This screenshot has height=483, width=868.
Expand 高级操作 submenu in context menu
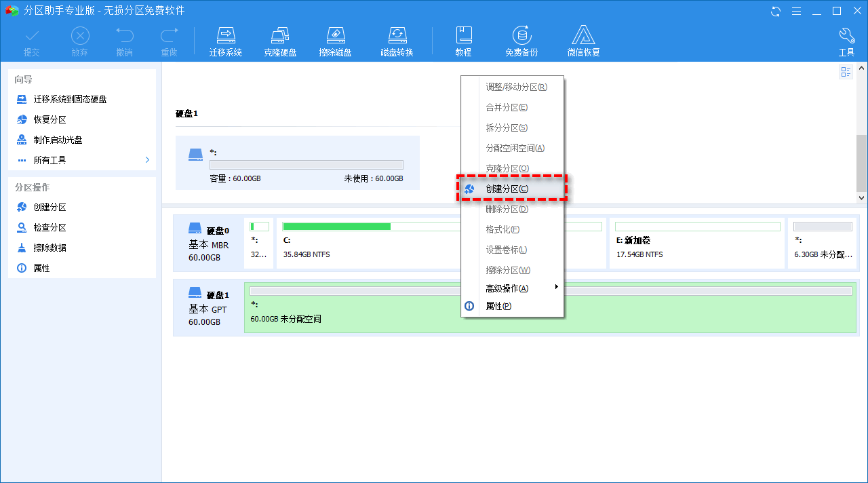(x=556, y=288)
